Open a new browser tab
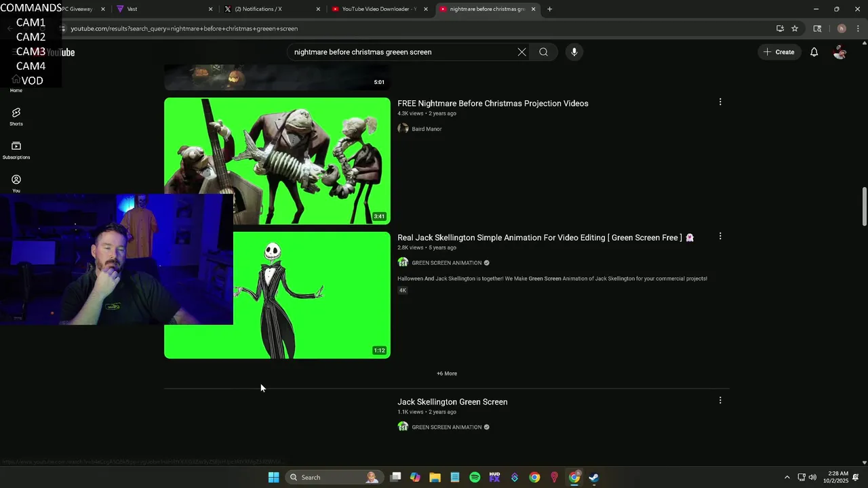Image resolution: width=868 pixels, height=488 pixels. 549,9
